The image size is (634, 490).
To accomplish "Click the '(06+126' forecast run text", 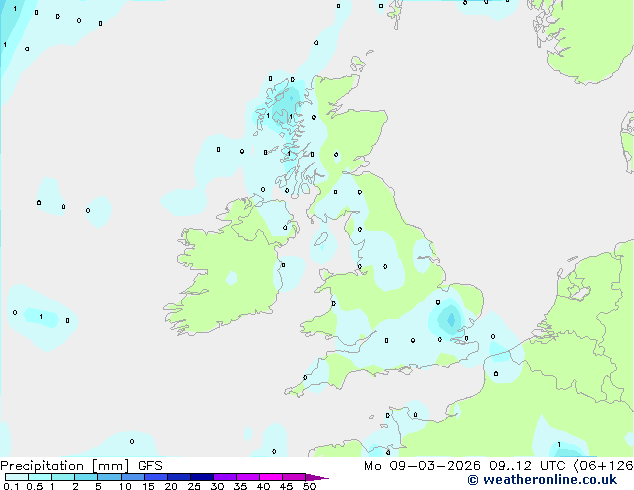I will click(x=603, y=466).
